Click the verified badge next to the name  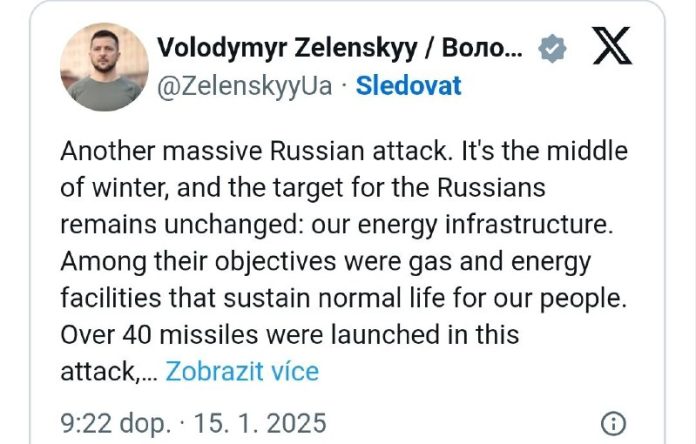[x=551, y=48]
